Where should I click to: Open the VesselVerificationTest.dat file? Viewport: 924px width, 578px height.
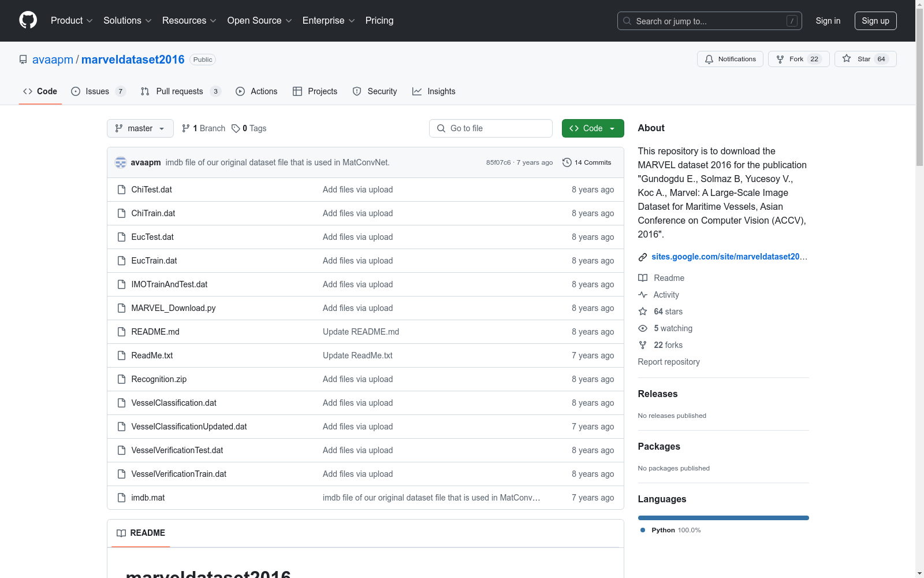tap(177, 450)
